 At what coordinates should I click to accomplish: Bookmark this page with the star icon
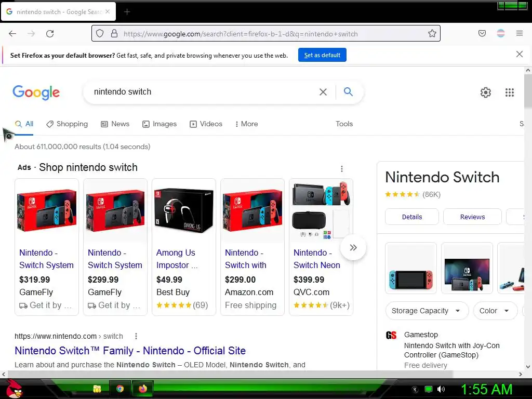tap(432, 33)
